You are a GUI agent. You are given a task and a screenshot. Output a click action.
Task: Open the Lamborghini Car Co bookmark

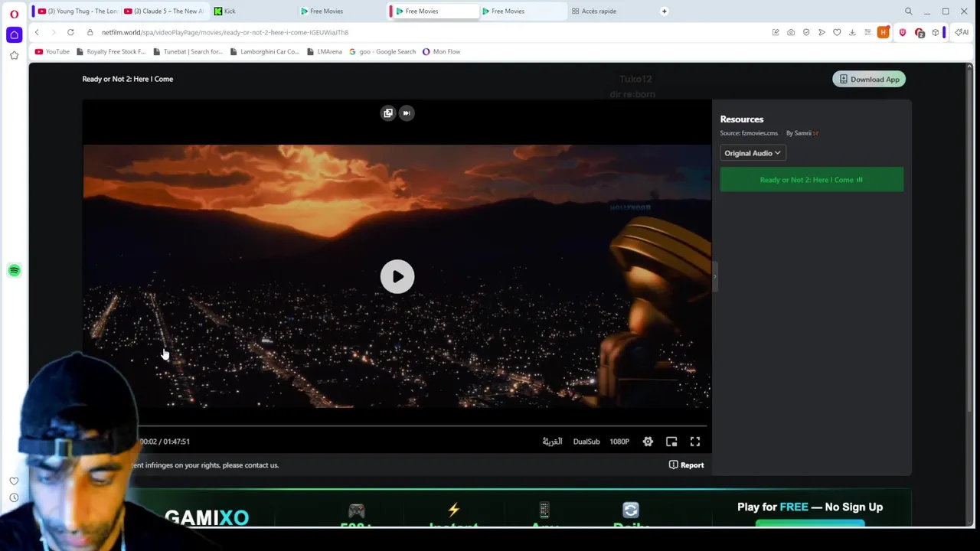pyautogui.click(x=264, y=52)
